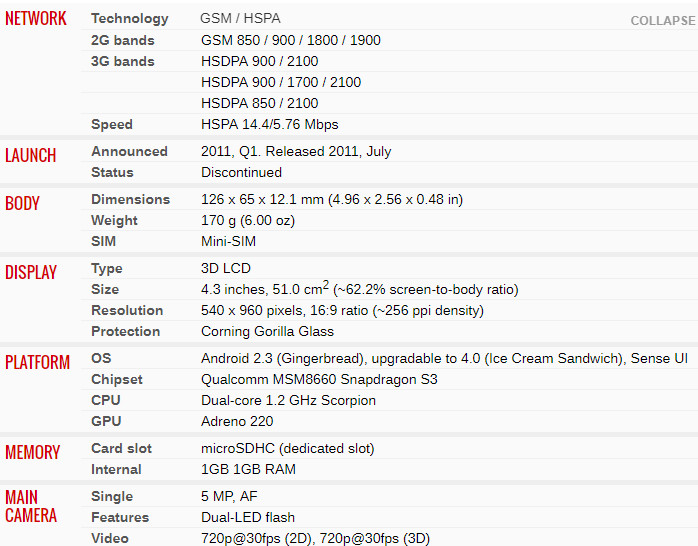The image size is (698, 546).
Task: Open the Weight spec label
Action: 114,221
